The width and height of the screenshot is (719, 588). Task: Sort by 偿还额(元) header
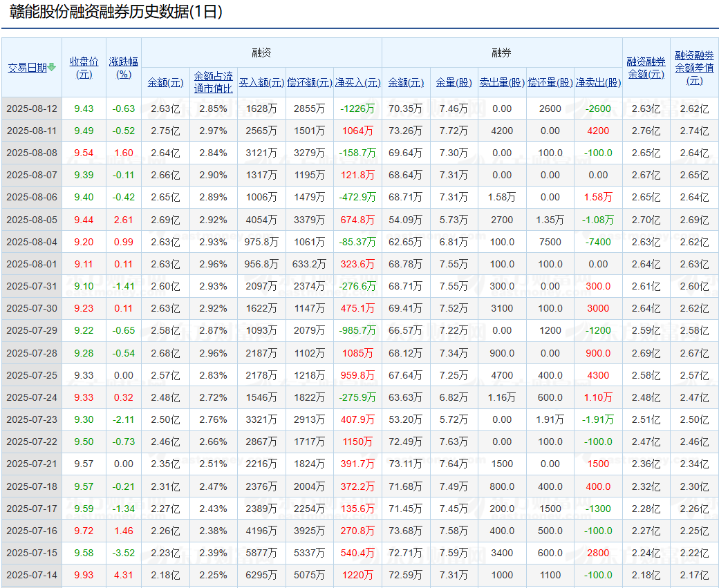click(x=310, y=82)
